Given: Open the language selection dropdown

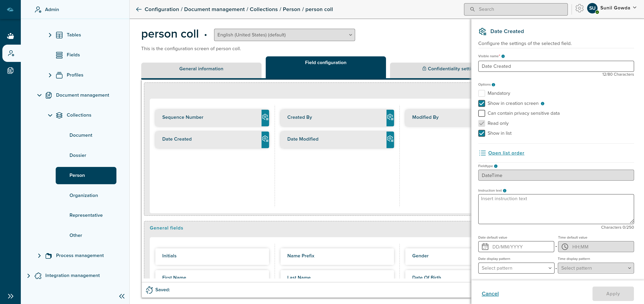Looking at the screenshot, I should pos(284,35).
